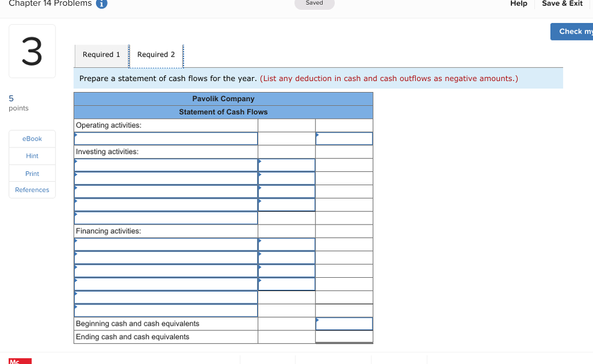Click the question number 3 panel
The width and height of the screenshot is (593, 364).
click(x=32, y=51)
